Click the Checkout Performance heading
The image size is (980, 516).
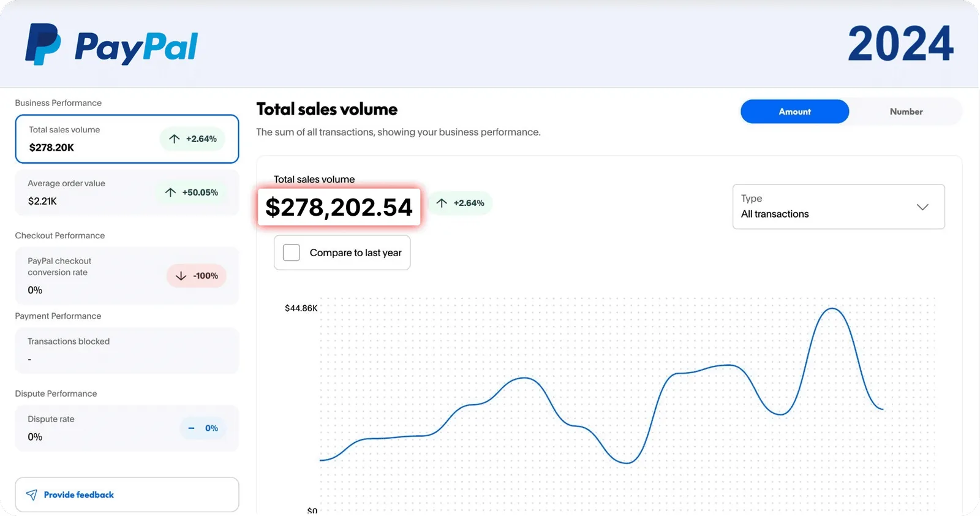click(60, 235)
